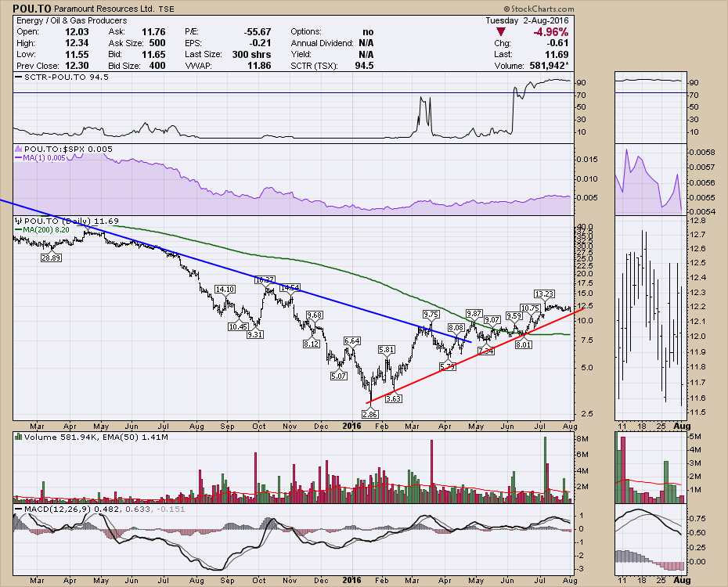Click the 5.81 price annotation

[386, 349]
